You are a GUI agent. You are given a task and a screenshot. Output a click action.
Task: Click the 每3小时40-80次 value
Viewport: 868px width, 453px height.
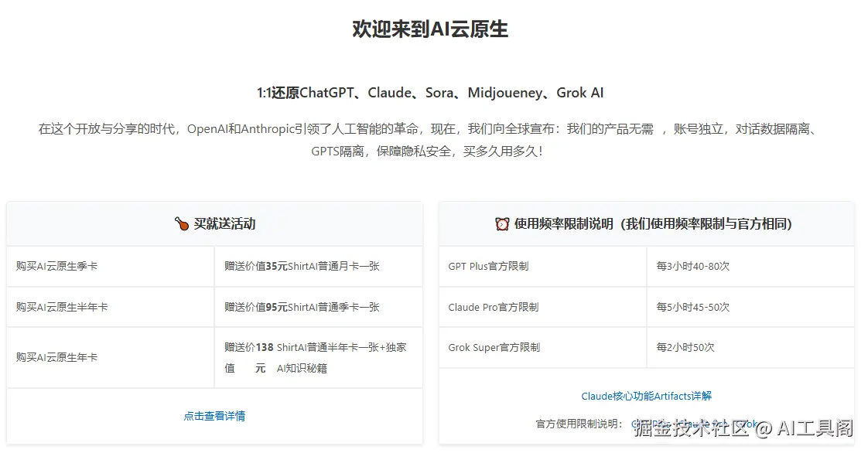(692, 266)
